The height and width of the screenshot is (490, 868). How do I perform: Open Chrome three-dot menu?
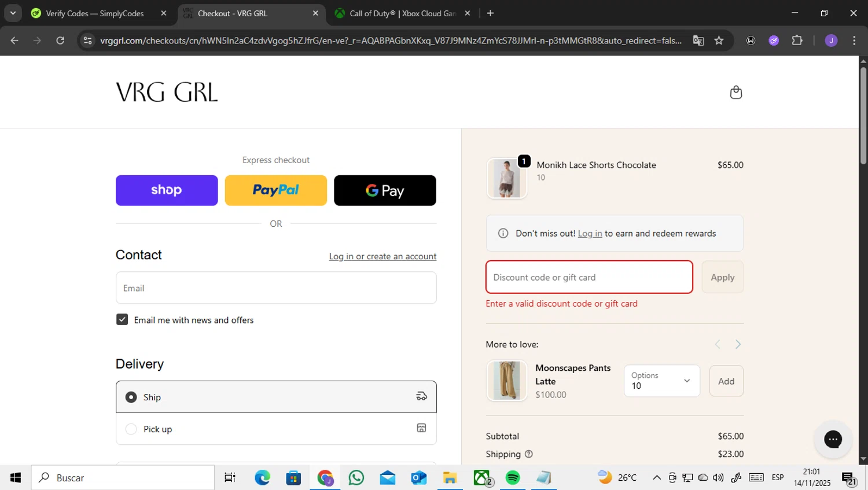[x=854, y=40]
